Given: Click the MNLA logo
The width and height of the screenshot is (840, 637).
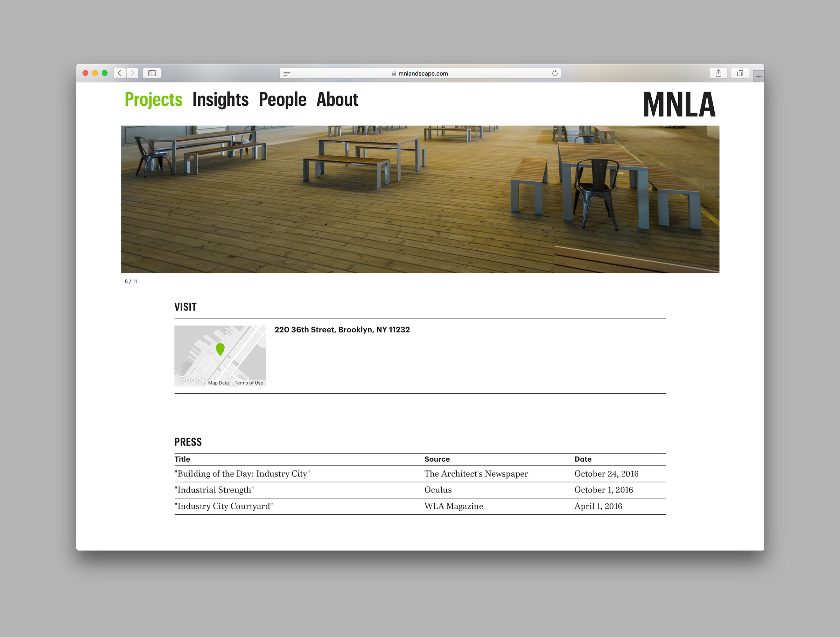Looking at the screenshot, I should tap(679, 104).
